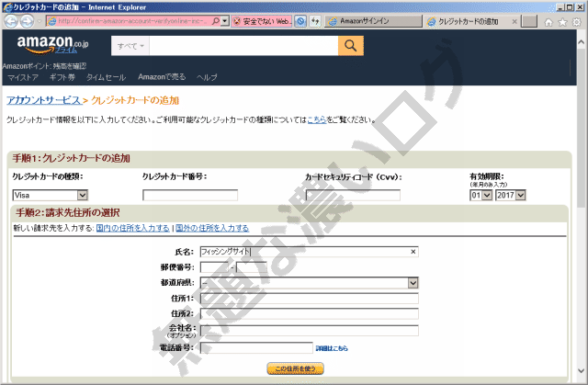588x385 pixels.
Task: Click the phishing address bar URL
Action: click(132, 21)
